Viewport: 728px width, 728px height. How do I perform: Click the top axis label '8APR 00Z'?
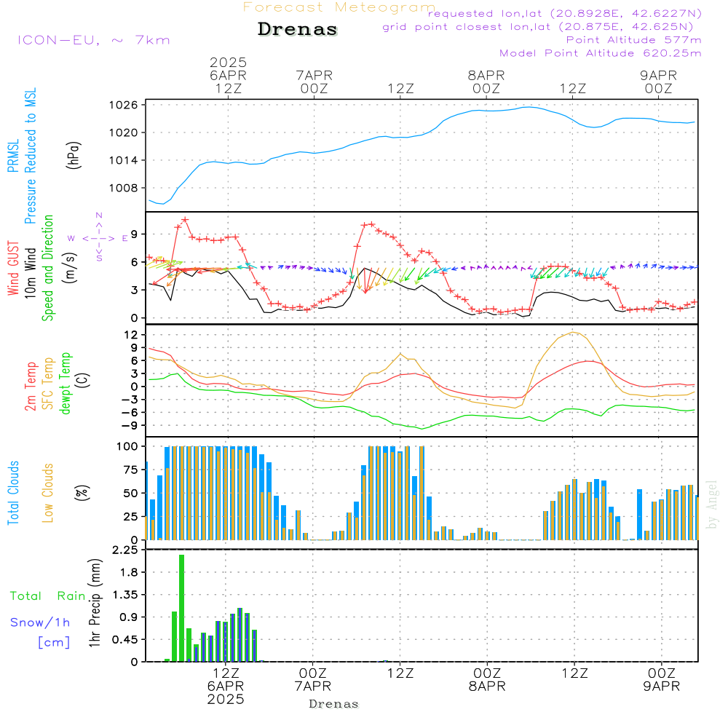pos(486,82)
